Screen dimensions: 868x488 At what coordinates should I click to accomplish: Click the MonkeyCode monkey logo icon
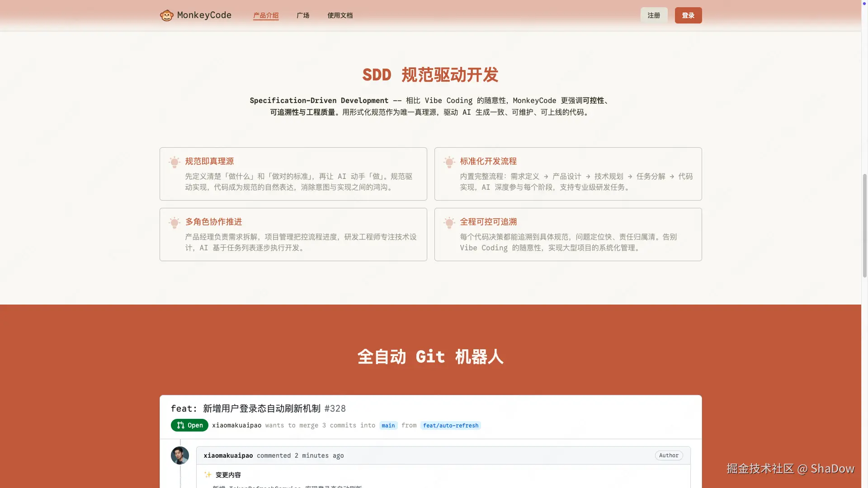pos(167,15)
